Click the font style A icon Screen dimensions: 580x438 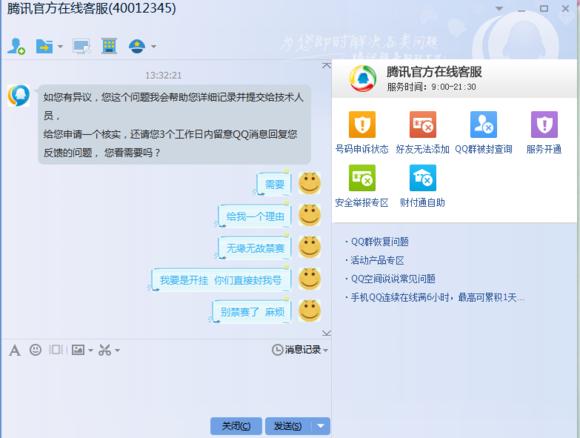tap(14, 350)
